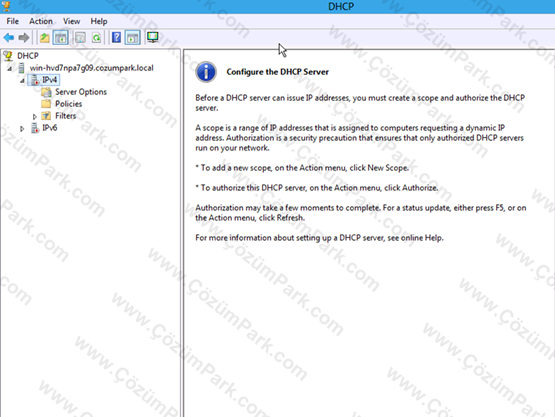Click the Server Options folder icon
The image size is (555, 417).
pos(46,92)
